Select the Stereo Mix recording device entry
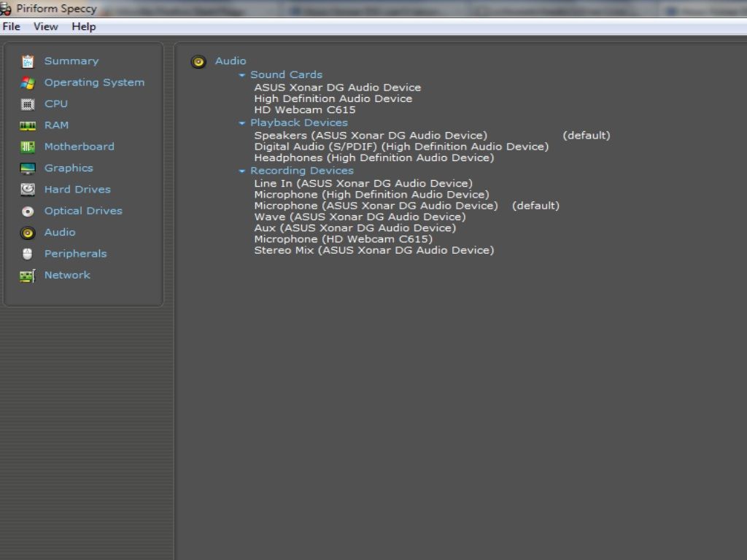 point(373,250)
